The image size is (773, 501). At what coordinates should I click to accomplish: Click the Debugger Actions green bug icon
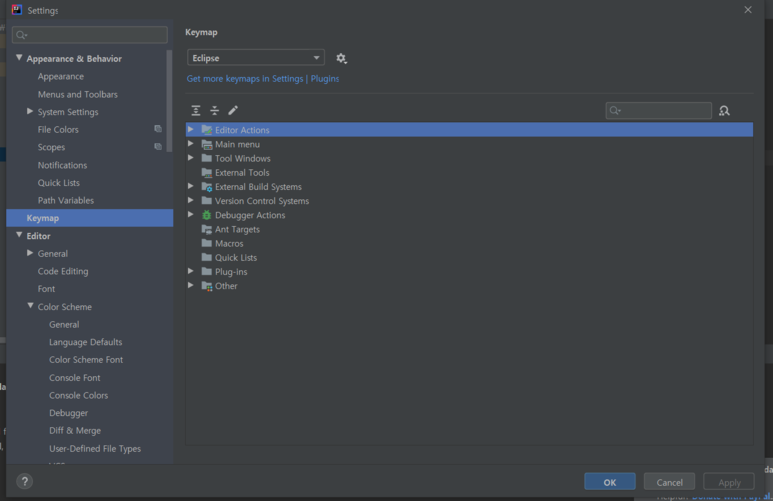[x=207, y=215]
